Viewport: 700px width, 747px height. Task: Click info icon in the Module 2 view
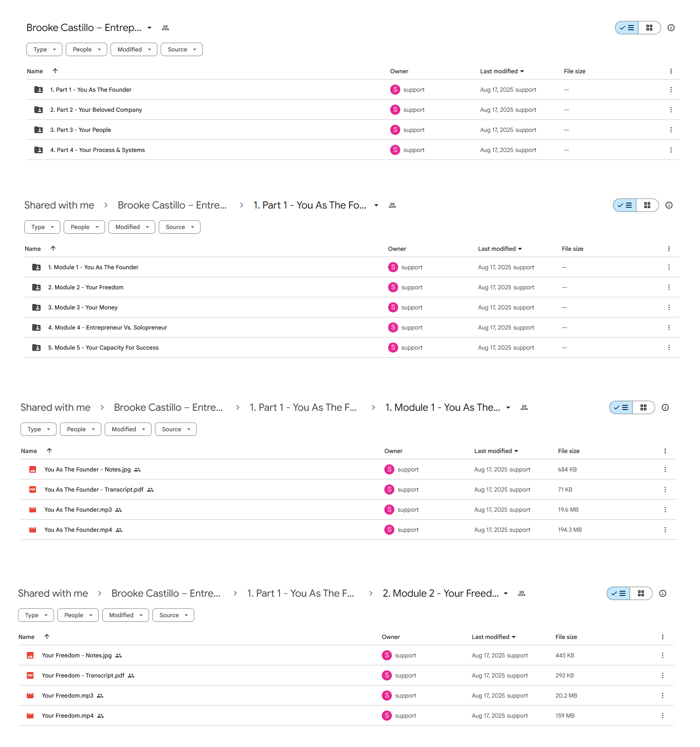coord(663,593)
